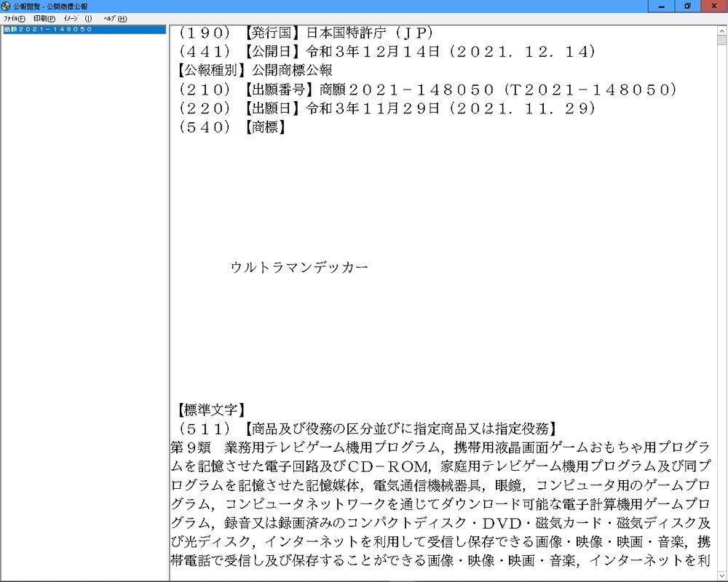
Task: Click the scrollbar up arrow
Action: click(721, 31)
